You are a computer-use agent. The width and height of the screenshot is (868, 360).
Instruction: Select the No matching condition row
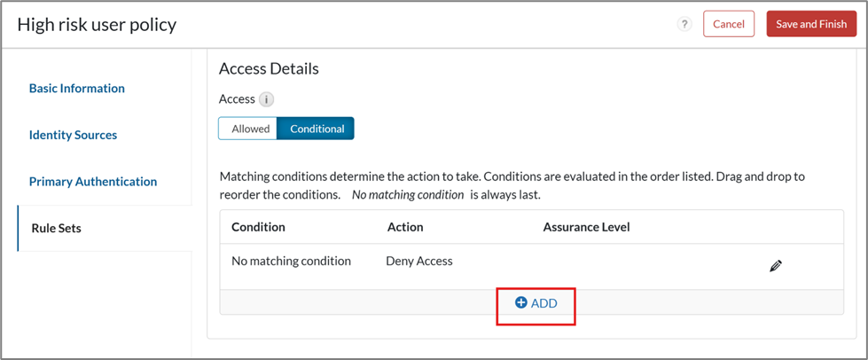[291, 262]
